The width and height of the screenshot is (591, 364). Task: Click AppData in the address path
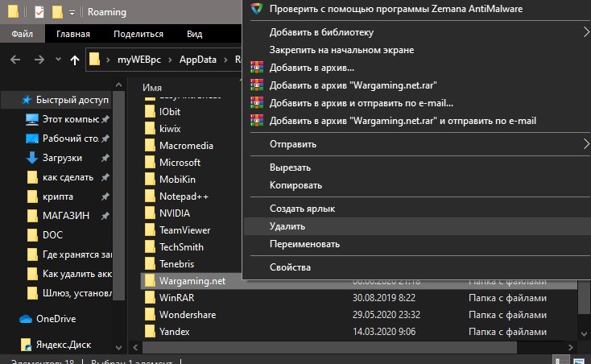pyautogui.click(x=198, y=60)
